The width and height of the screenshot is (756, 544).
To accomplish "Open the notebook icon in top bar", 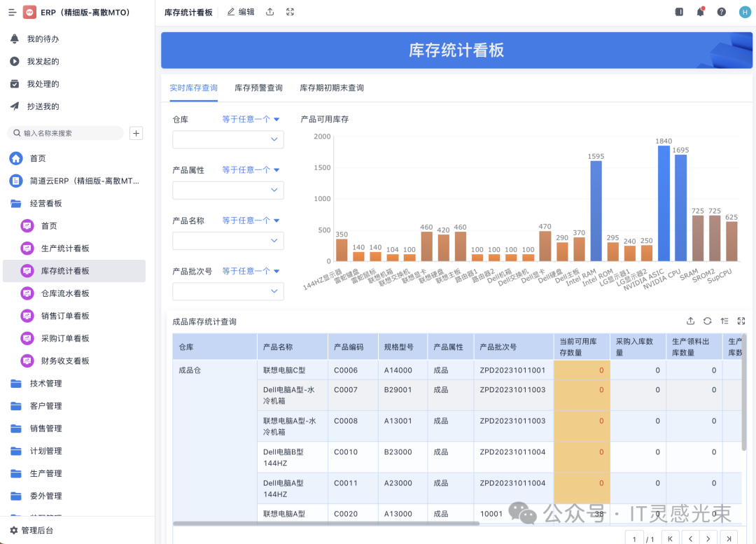I will (679, 12).
